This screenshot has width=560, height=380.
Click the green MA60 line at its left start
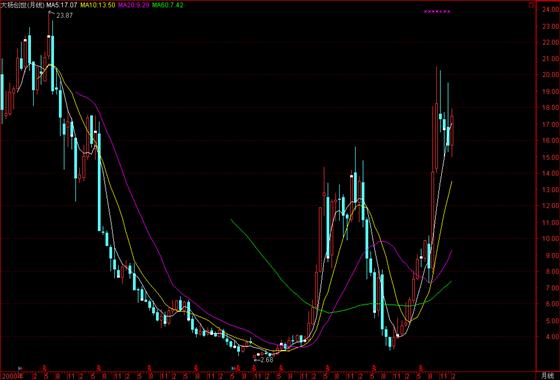pyautogui.click(x=232, y=221)
